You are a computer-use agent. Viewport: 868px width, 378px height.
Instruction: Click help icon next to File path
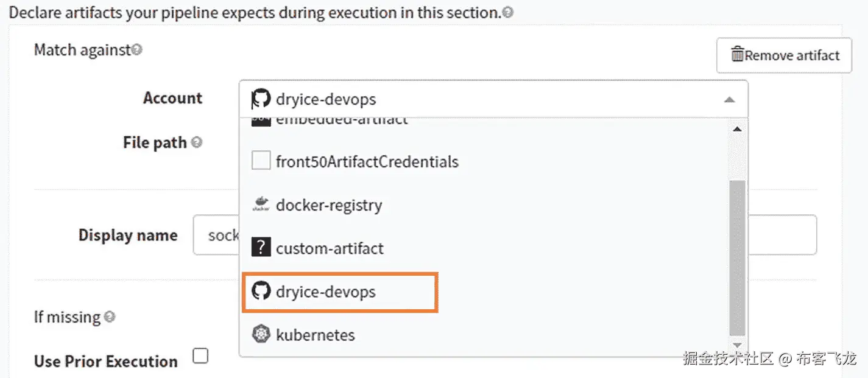point(197,142)
